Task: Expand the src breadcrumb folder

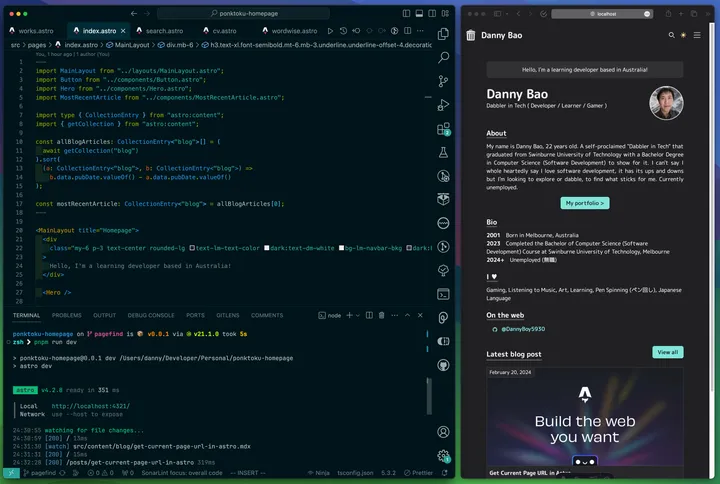Action: [x=16, y=45]
